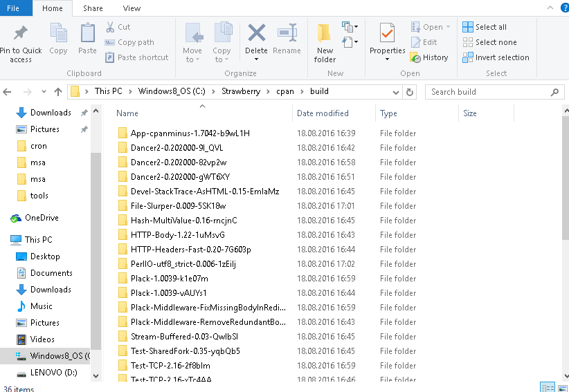Click the refresh icon beside address bar
This screenshot has width=569, height=392.
(410, 92)
